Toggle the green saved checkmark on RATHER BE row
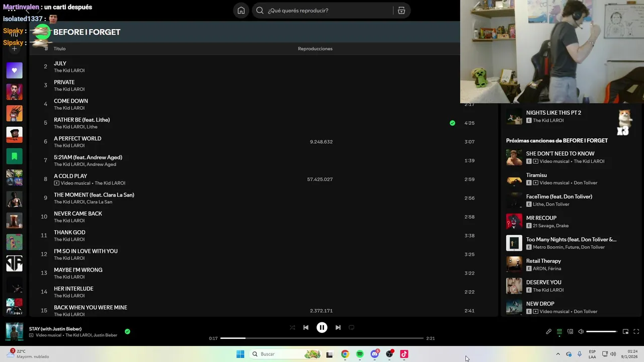644x362 pixels. [452, 123]
